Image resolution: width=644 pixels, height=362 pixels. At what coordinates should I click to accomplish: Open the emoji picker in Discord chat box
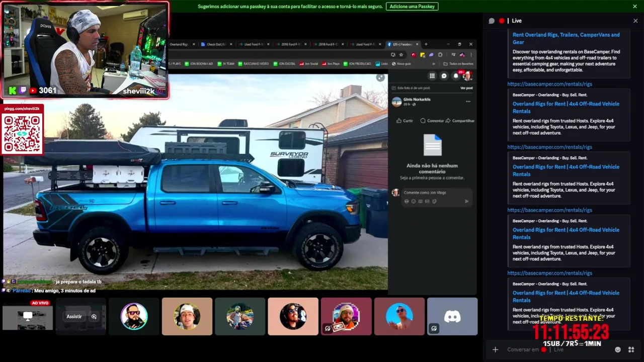[x=618, y=349]
